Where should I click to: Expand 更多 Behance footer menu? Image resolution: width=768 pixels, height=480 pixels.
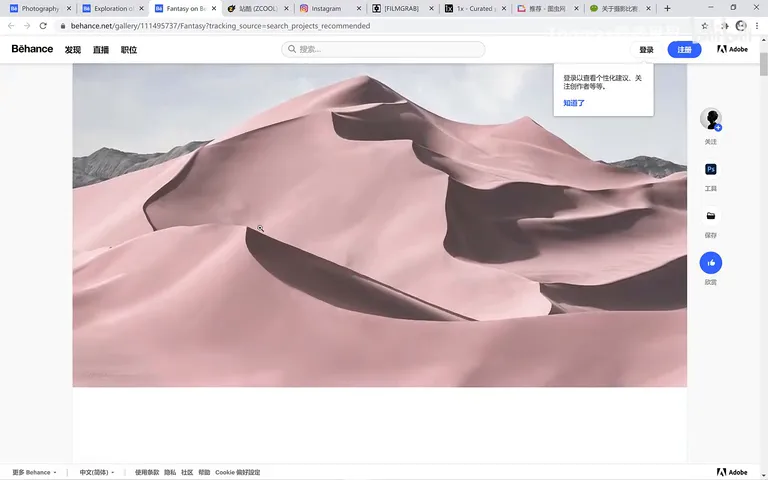(34, 472)
